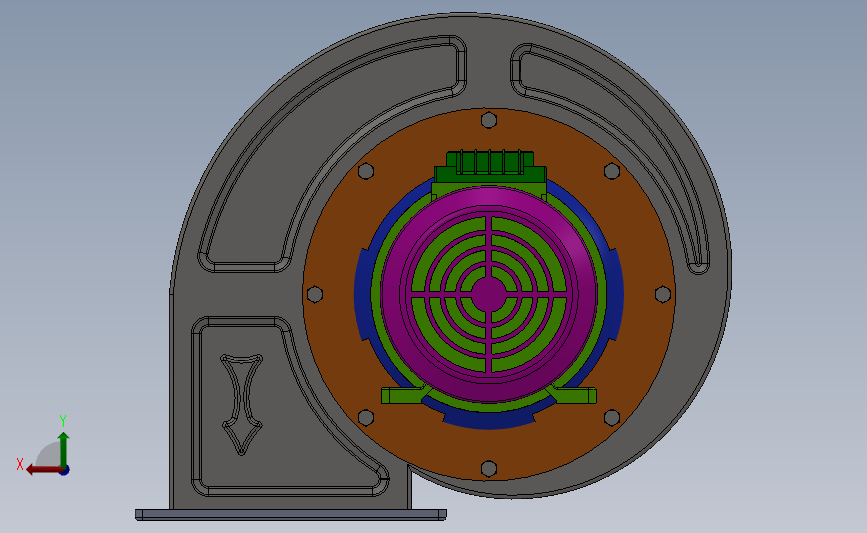The image size is (867, 533).
Task: Select the flat base plate under the blower
Action: [291, 515]
